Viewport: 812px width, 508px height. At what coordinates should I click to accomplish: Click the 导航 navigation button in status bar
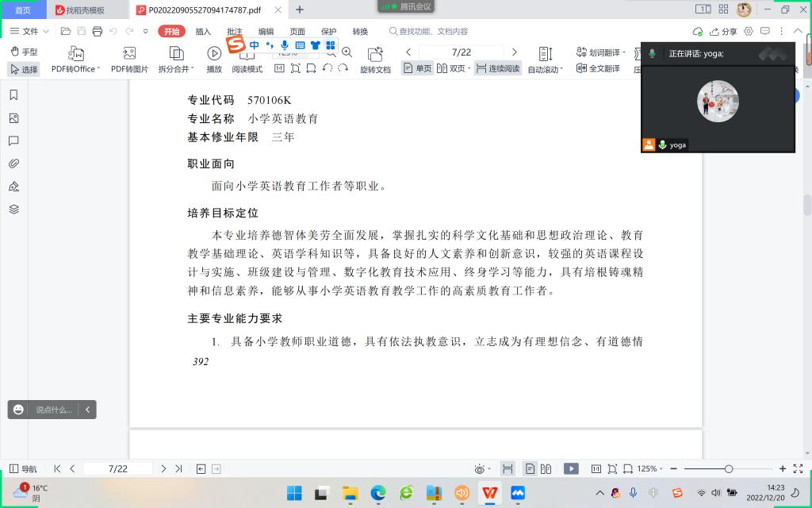pos(23,469)
